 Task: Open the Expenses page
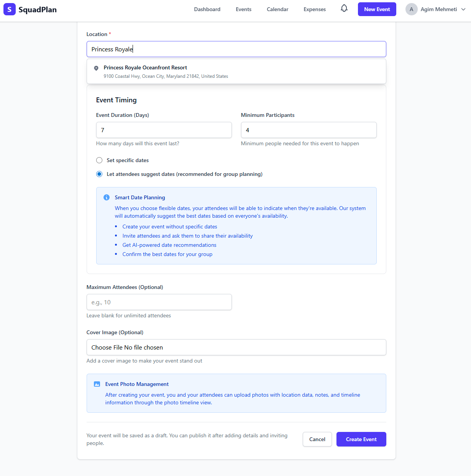(314, 9)
